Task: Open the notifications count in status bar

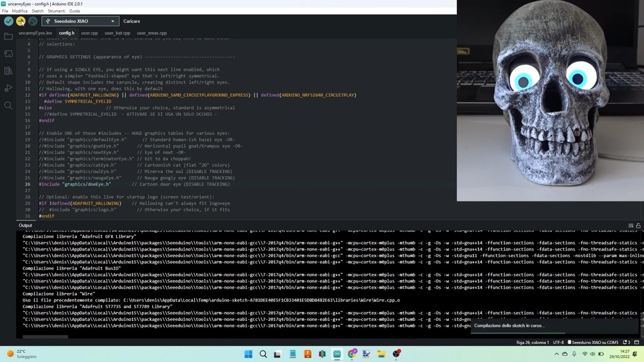Action: 626,342
